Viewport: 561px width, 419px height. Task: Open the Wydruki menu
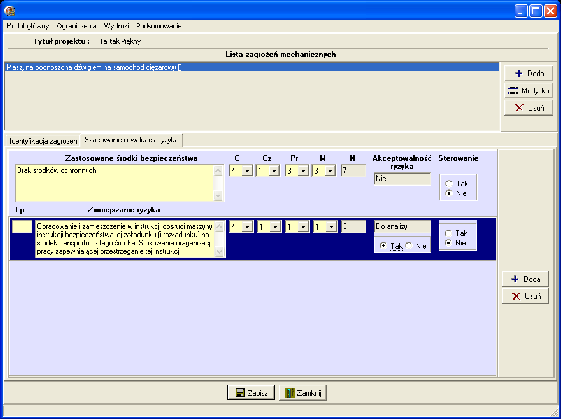coord(116,26)
